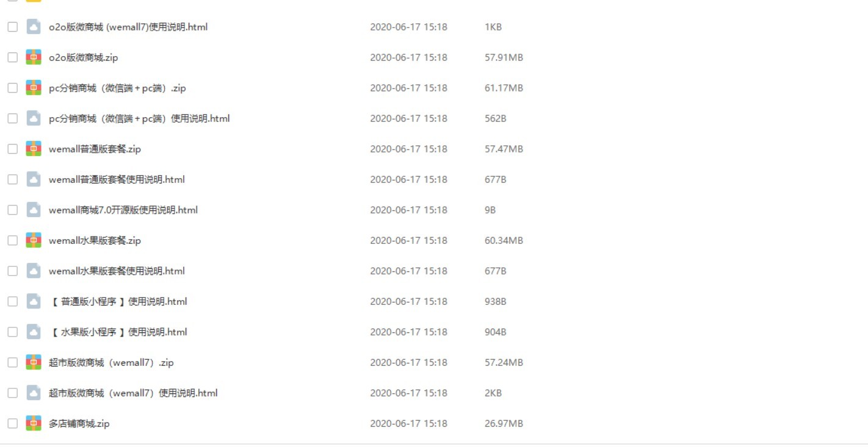Image resolution: width=868 pixels, height=447 pixels.
Task: Click the html file icon for o2o版微商城 (wemall7)使用说明.html
Action: pyautogui.click(x=34, y=27)
